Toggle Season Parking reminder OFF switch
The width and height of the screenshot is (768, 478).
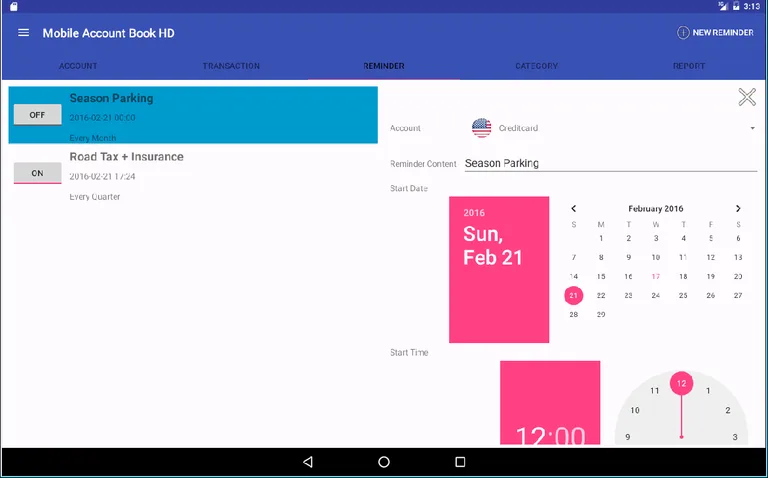tap(37, 115)
